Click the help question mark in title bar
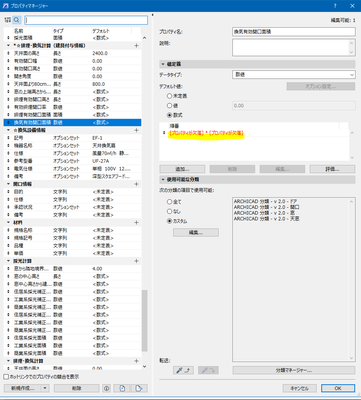 pos(335,6)
